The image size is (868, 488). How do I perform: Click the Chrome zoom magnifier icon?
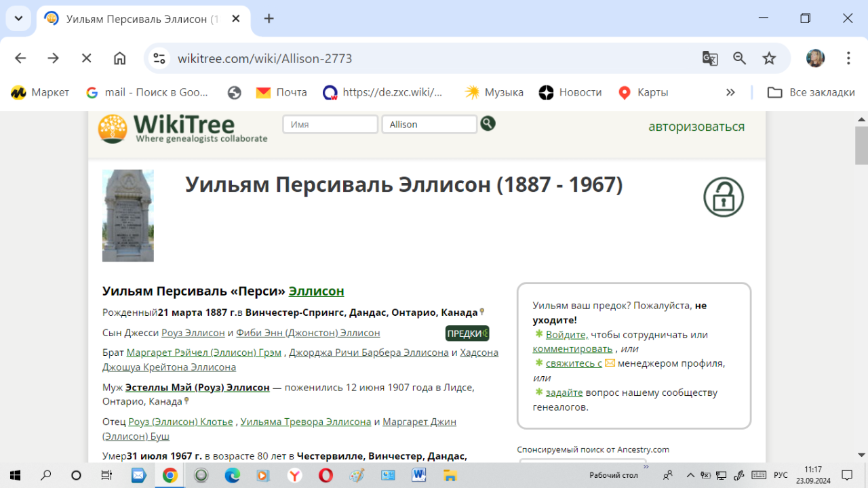point(740,58)
